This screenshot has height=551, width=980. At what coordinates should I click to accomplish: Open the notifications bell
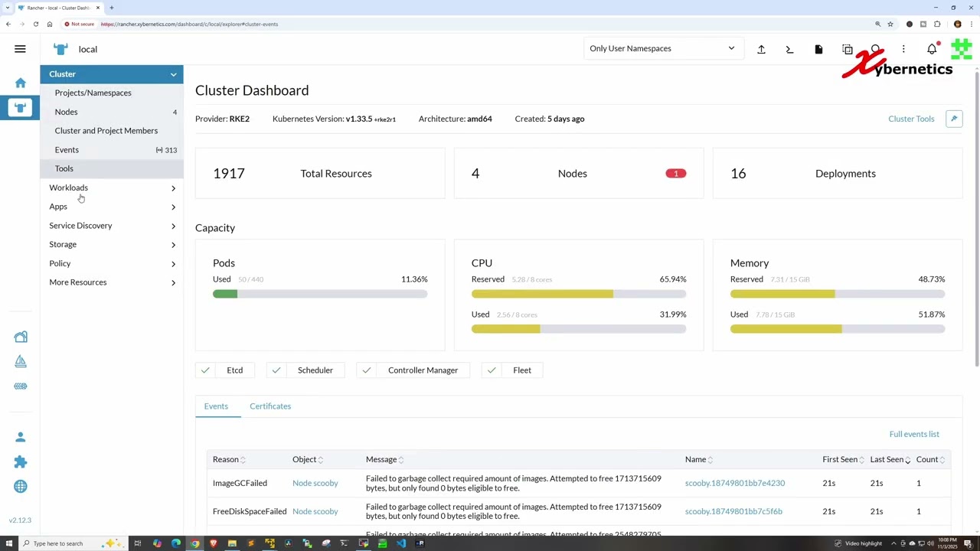tap(932, 49)
